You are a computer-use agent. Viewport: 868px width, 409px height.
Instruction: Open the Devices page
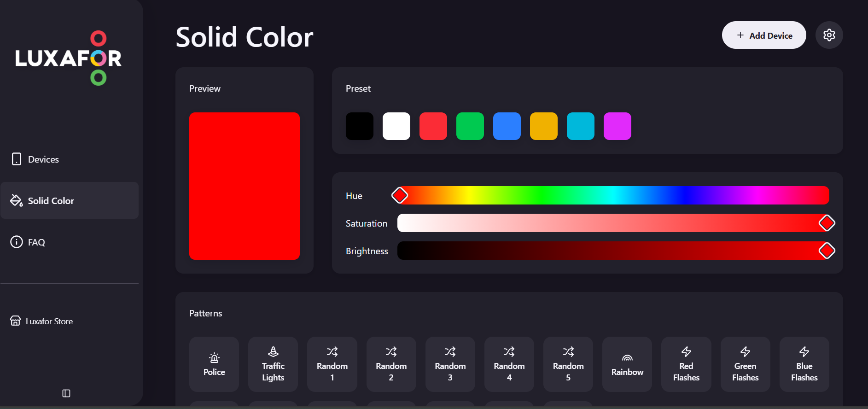pos(43,159)
